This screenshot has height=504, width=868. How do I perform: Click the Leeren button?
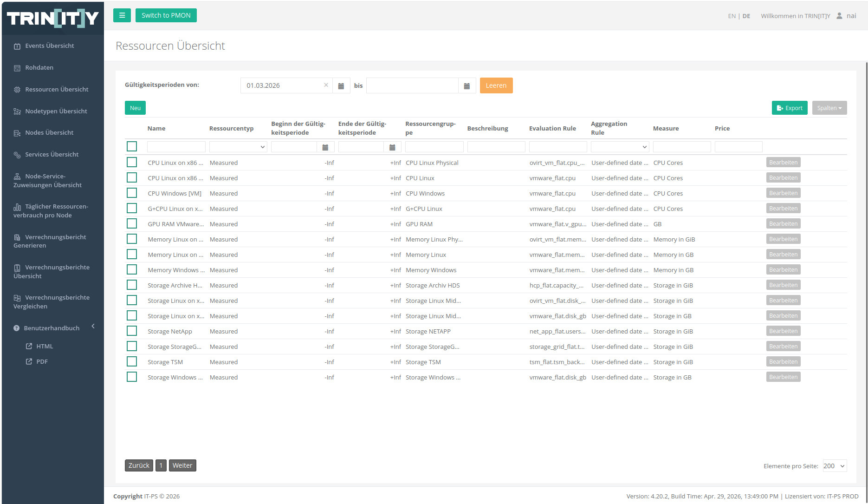(x=496, y=85)
